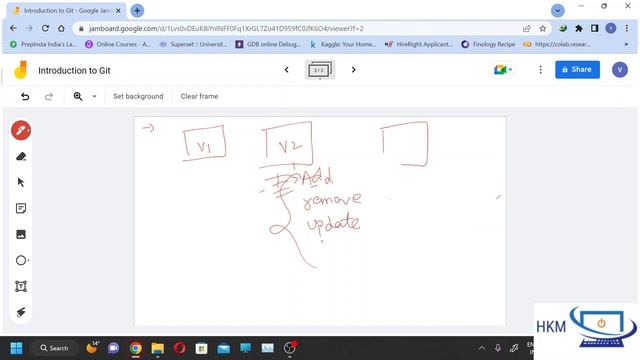The image size is (640, 360).
Task: Show more bookmarks overflow chevron
Action: coord(626,44)
